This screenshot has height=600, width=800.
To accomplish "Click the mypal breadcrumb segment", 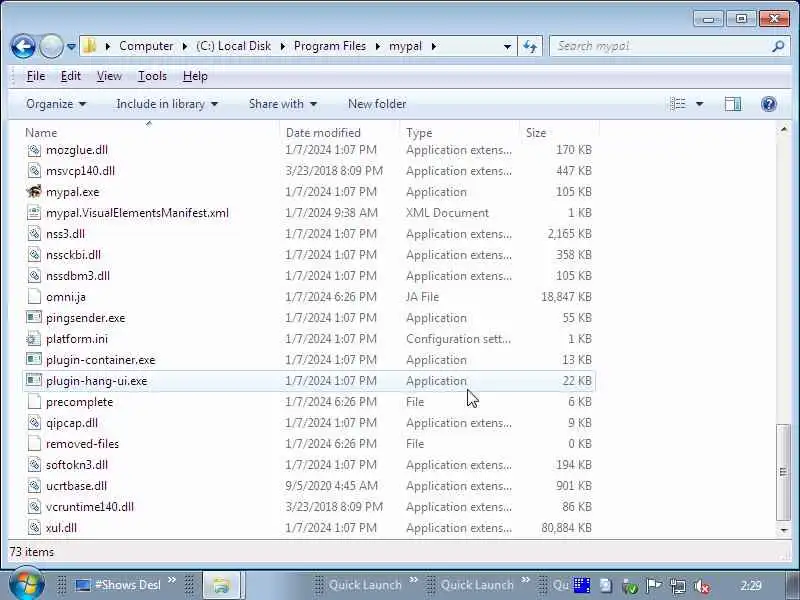I will click(405, 46).
